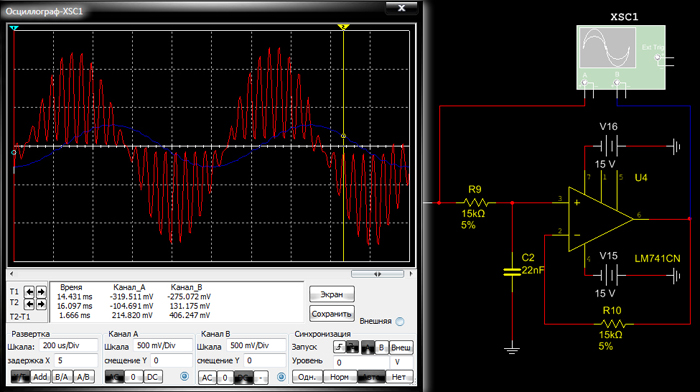
Task: Toggle Channel B round indicator button
Action: pyautogui.click(x=281, y=377)
